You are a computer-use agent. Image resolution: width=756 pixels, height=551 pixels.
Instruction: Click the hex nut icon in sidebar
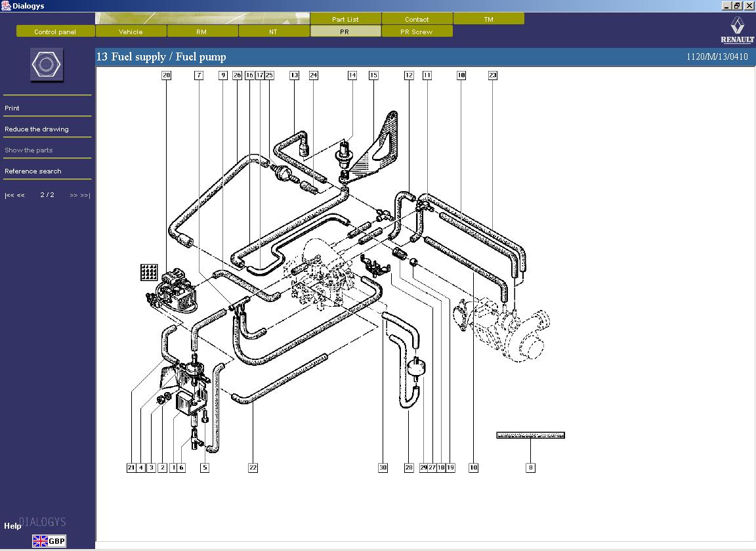(47, 64)
